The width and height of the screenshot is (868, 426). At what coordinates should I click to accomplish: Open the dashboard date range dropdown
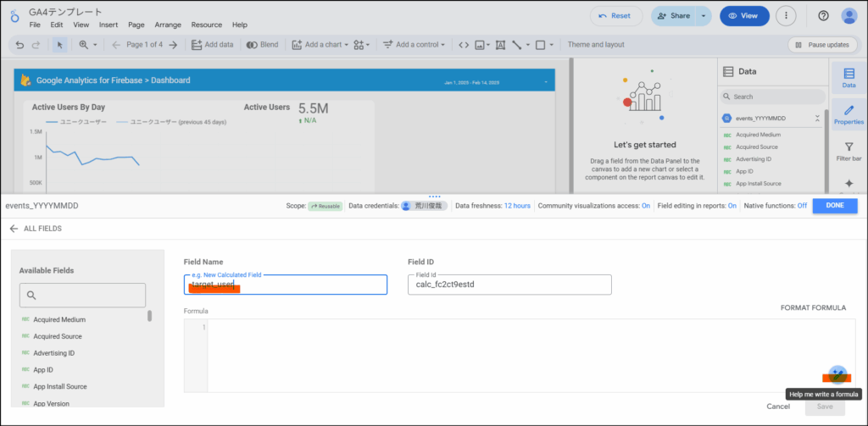coord(546,82)
